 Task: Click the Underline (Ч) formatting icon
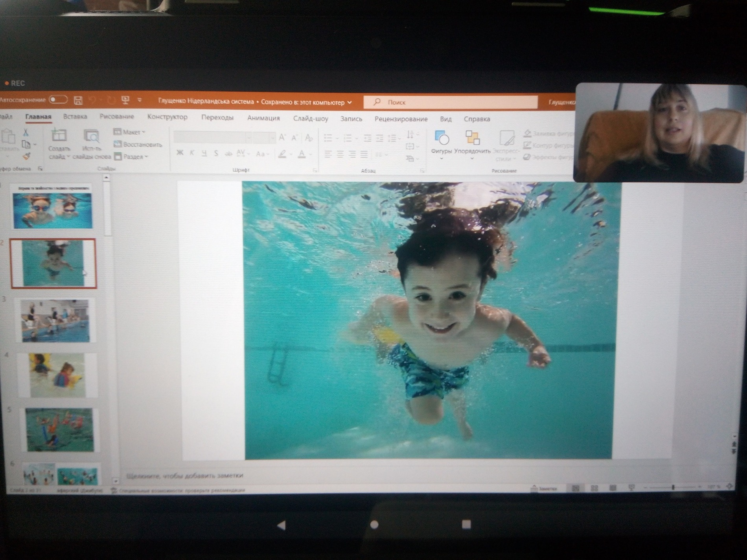[x=204, y=153]
